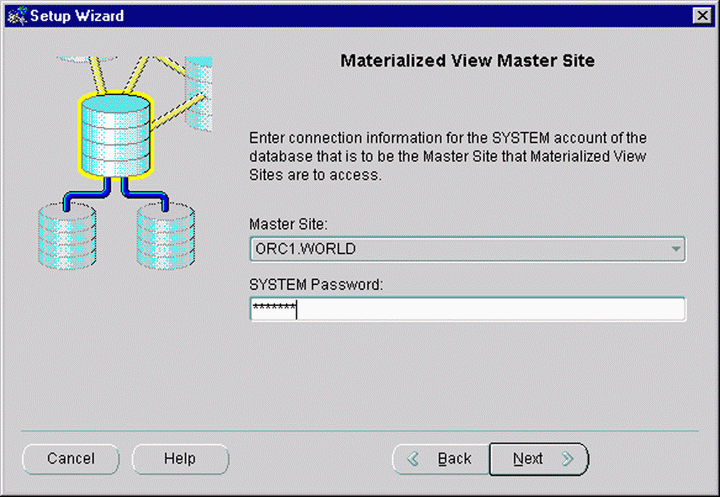
Task: Expand the Master Site dropdown arrow
Action: click(676, 249)
